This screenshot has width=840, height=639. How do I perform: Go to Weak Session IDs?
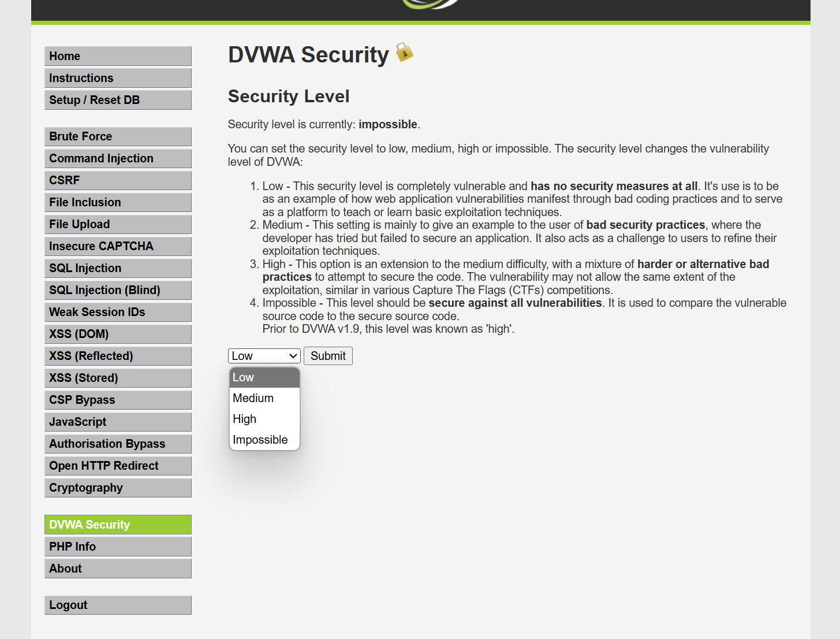coord(118,312)
